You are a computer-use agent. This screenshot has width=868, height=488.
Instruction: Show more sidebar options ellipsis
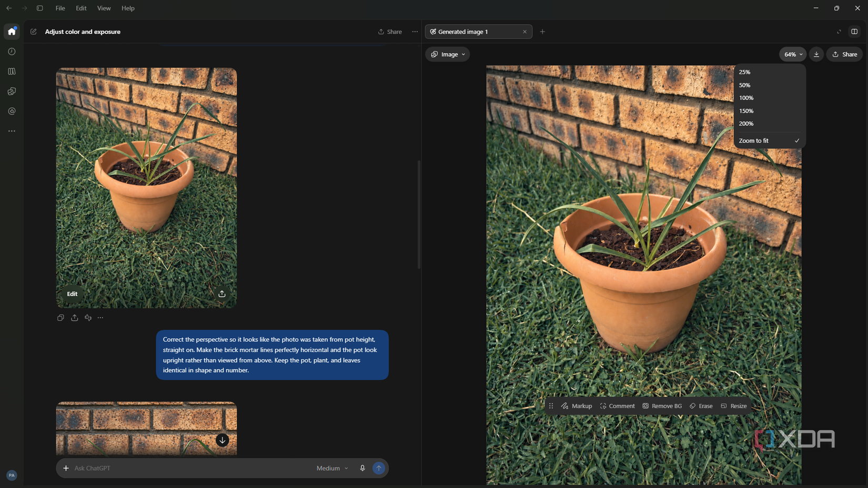[12, 131]
